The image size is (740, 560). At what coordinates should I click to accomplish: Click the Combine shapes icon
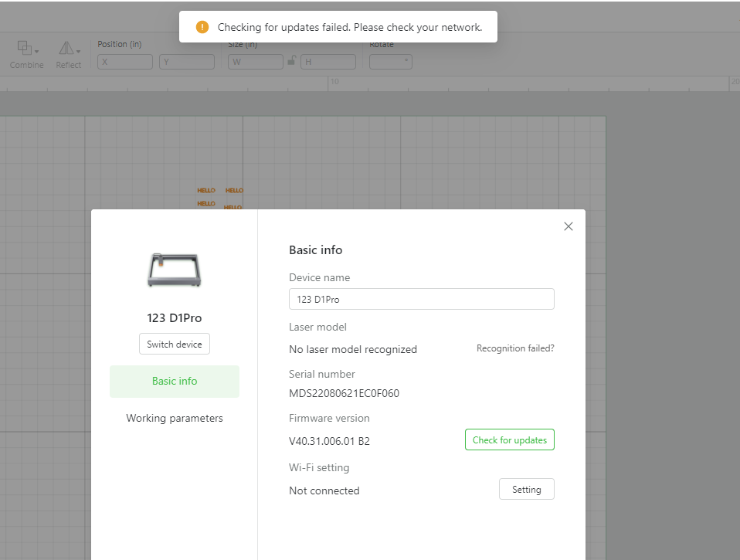tap(24, 48)
